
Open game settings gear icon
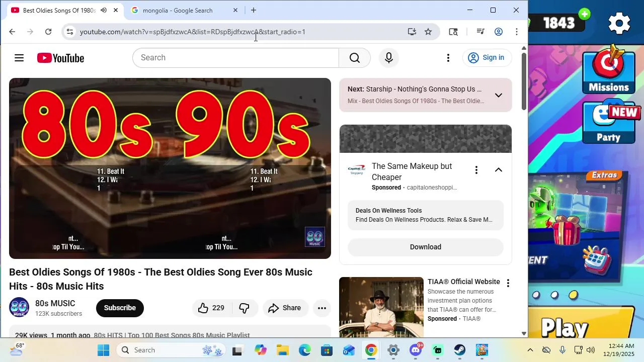[619, 23]
